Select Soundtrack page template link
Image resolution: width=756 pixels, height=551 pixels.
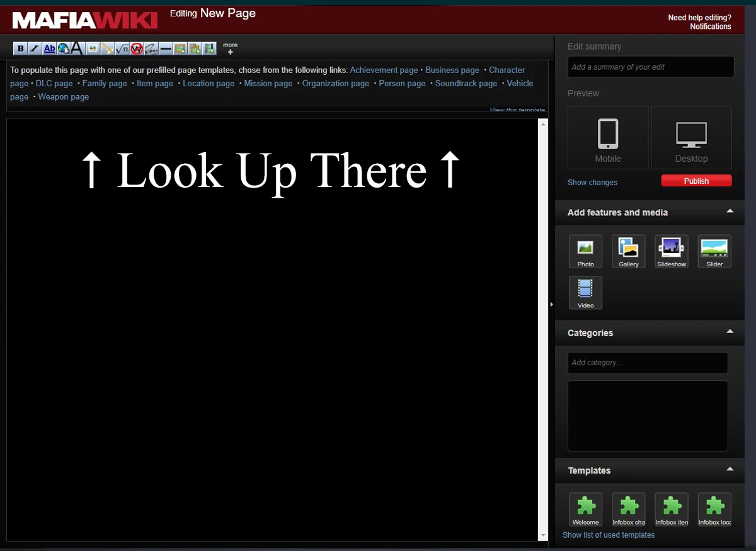click(x=466, y=83)
